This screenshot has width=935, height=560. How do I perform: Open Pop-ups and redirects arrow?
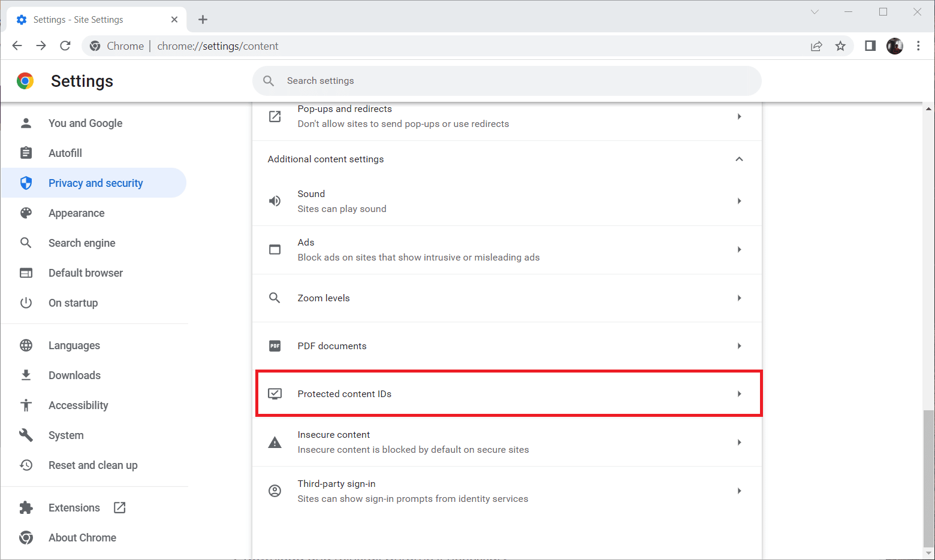[x=739, y=116]
